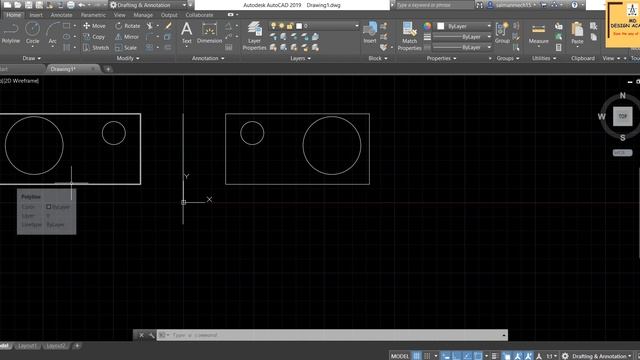Click the Save icon in quick access toolbar
640x360 pixels.
(29, 5)
